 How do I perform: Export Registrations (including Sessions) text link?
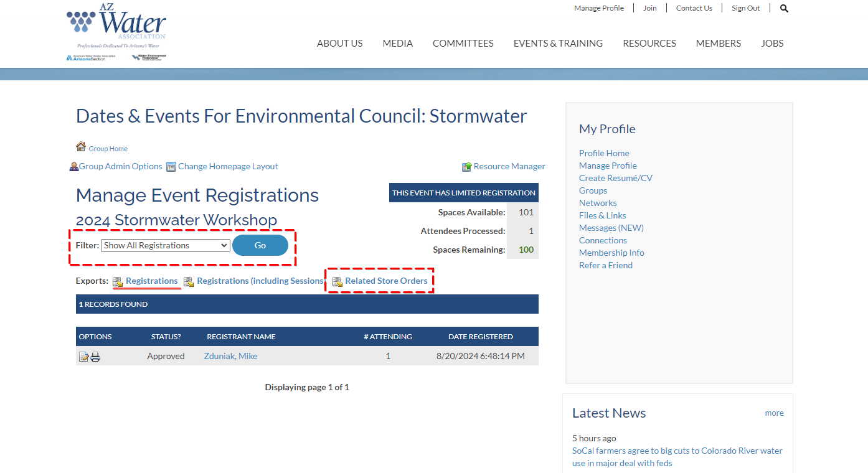click(261, 281)
